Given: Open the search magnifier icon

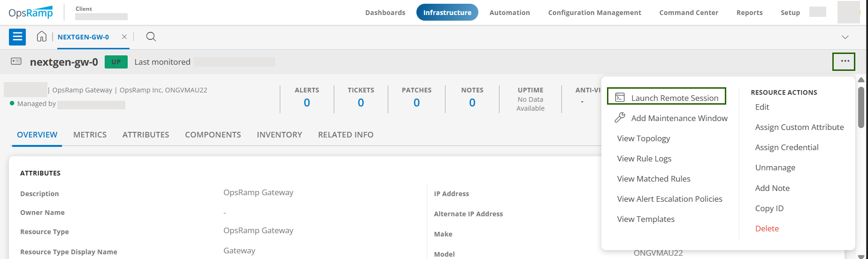Looking at the screenshot, I should coord(151,37).
